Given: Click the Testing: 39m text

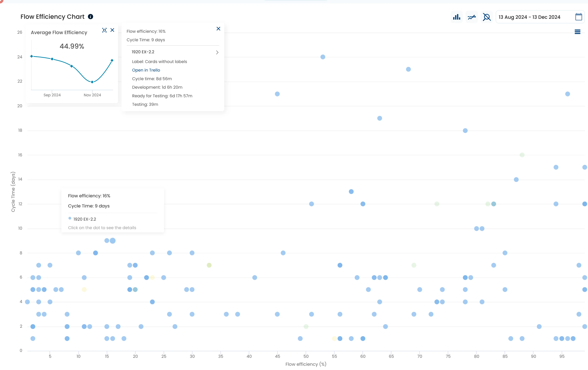Looking at the screenshot, I should pos(145,104).
